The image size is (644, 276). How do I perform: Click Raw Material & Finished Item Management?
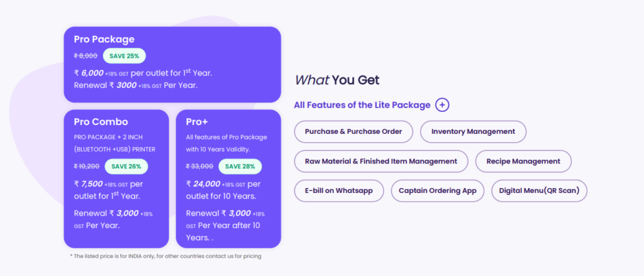click(x=380, y=161)
